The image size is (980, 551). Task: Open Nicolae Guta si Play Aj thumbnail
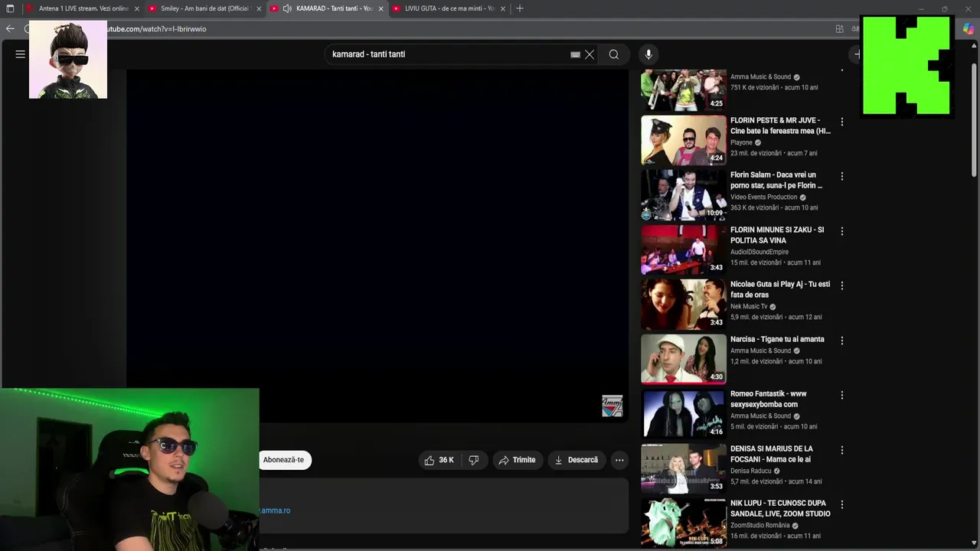click(684, 304)
